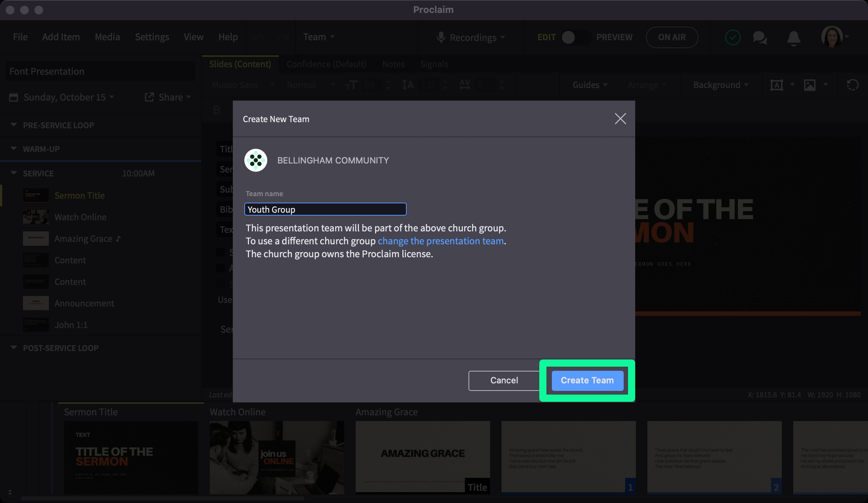Open the Share dropdown
This screenshot has width=868, height=503.
167,97
